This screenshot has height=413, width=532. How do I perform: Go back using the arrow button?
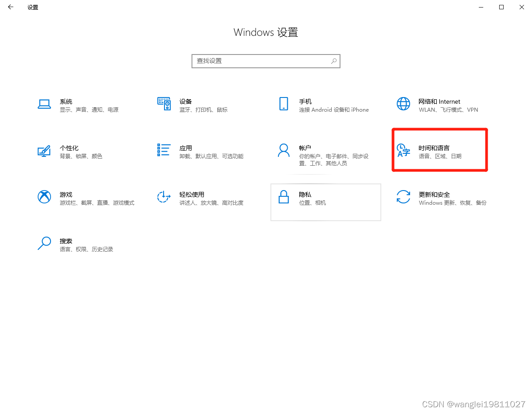click(x=11, y=7)
